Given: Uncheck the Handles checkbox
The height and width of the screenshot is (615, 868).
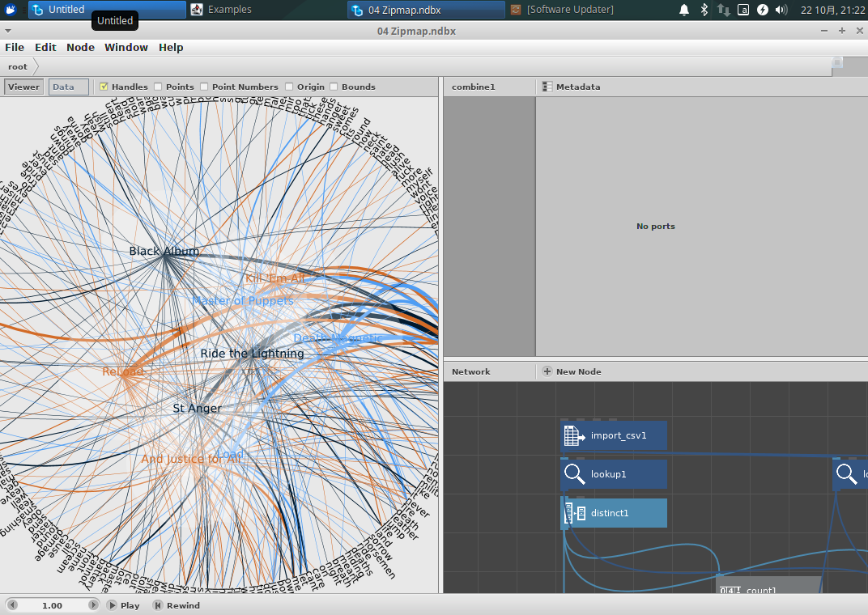Looking at the screenshot, I should click(x=104, y=87).
